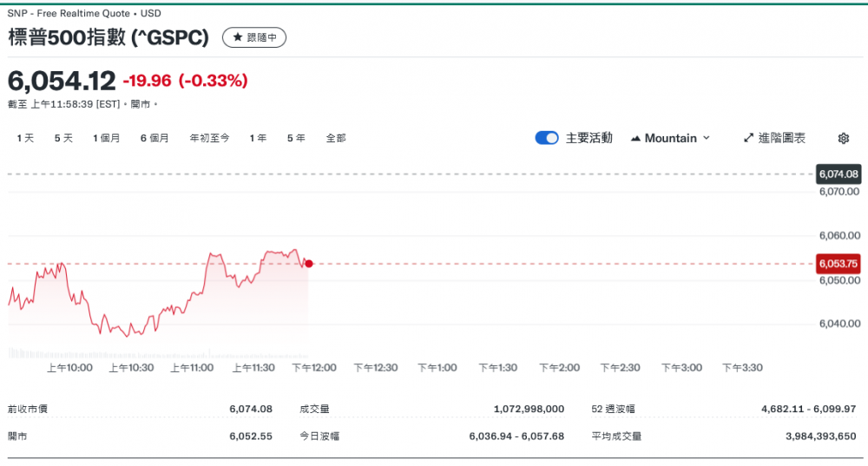The width and height of the screenshot is (868, 466).
Task: Click the 進階圖表 advanced chart link
Action: coord(781,138)
